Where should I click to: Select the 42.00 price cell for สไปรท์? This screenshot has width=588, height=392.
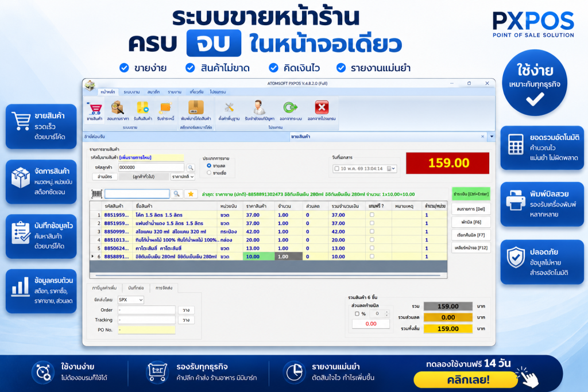click(259, 232)
